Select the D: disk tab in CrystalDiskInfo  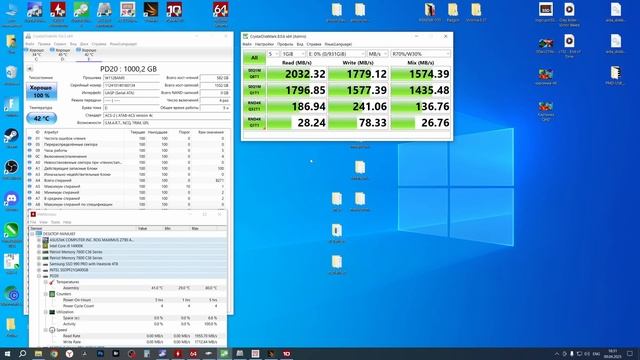62,54
